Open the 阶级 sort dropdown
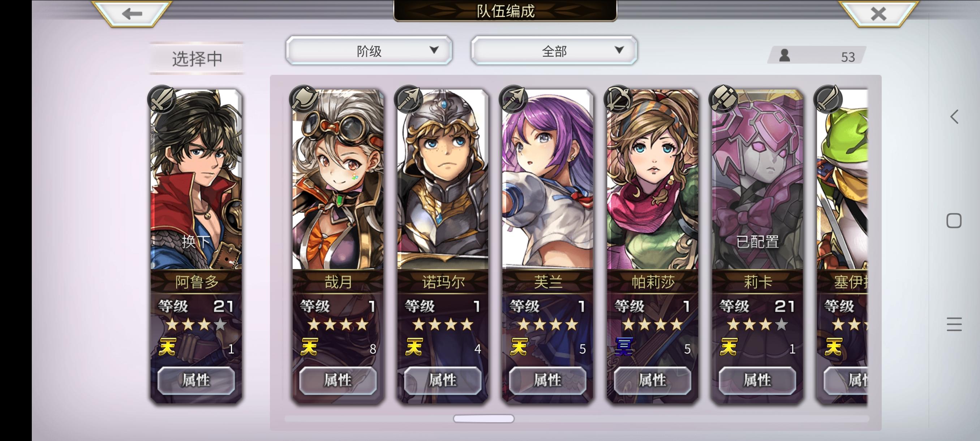Screen dimensions: 980x441 click(x=369, y=51)
